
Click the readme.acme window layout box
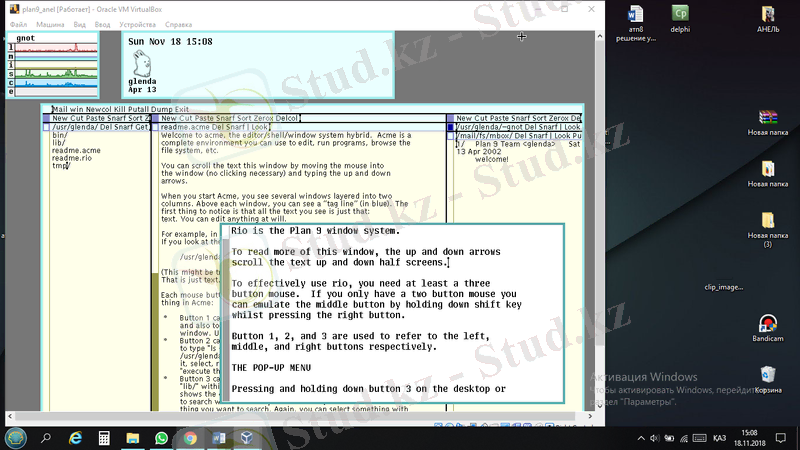point(155,127)
